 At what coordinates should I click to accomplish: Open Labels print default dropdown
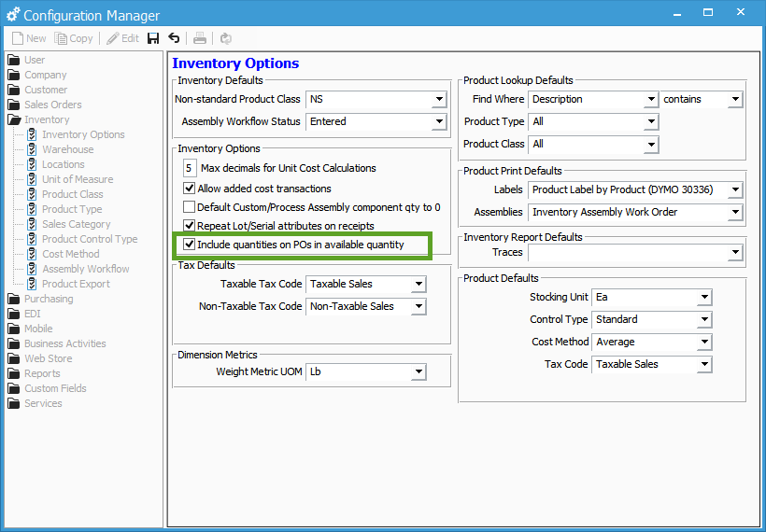(735, 189)
